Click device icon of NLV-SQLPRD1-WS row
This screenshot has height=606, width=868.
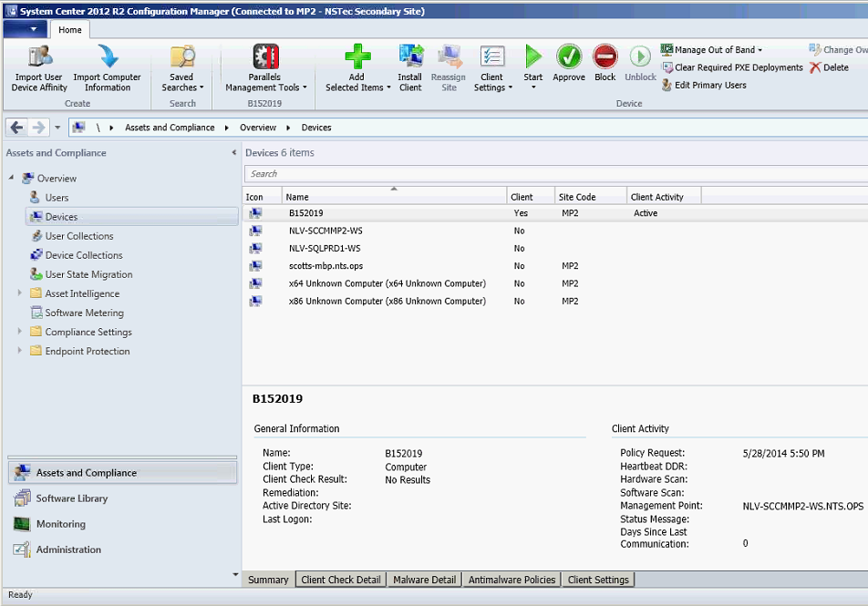click(255, 248)
